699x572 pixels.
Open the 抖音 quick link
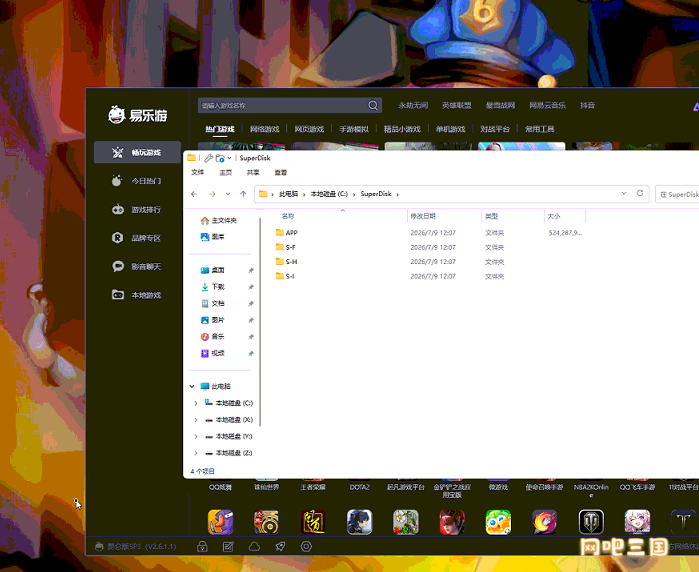pyautogui.click(x=588, y=105)
